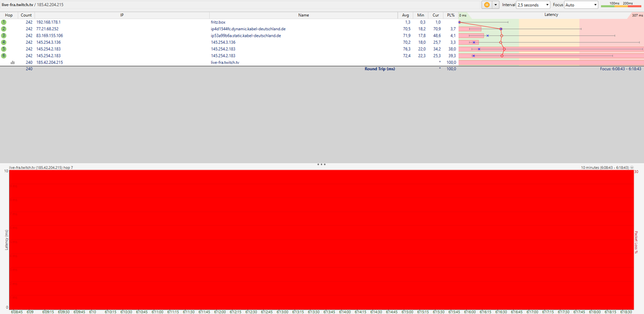Click the Min value 17,8
This screenshot has height=314, width=644.
pos(422,35)
